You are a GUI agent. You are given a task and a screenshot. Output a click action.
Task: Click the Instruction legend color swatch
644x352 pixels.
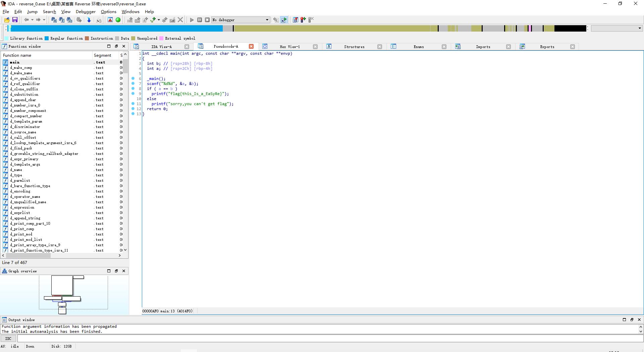coord(87,38)
